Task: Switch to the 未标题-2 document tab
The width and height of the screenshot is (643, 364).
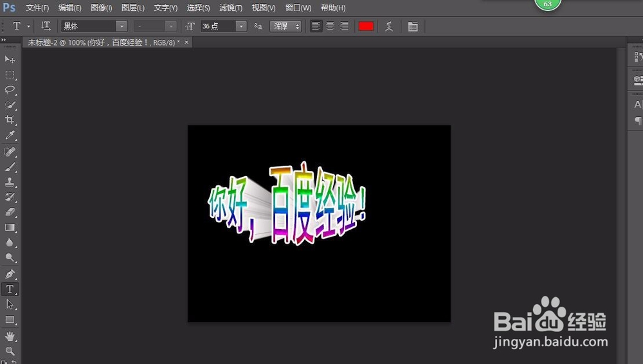Action: tap(104, 42)
